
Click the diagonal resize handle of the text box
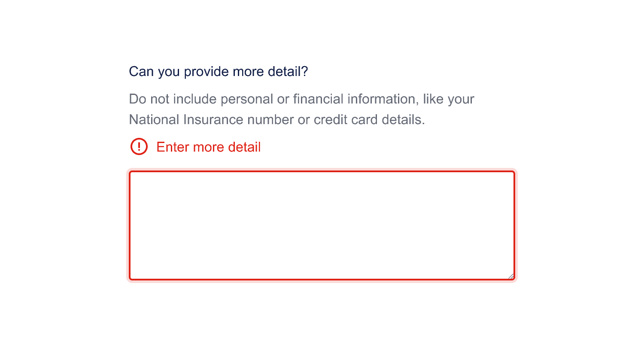pyautogui.click(x=511, y=275)
